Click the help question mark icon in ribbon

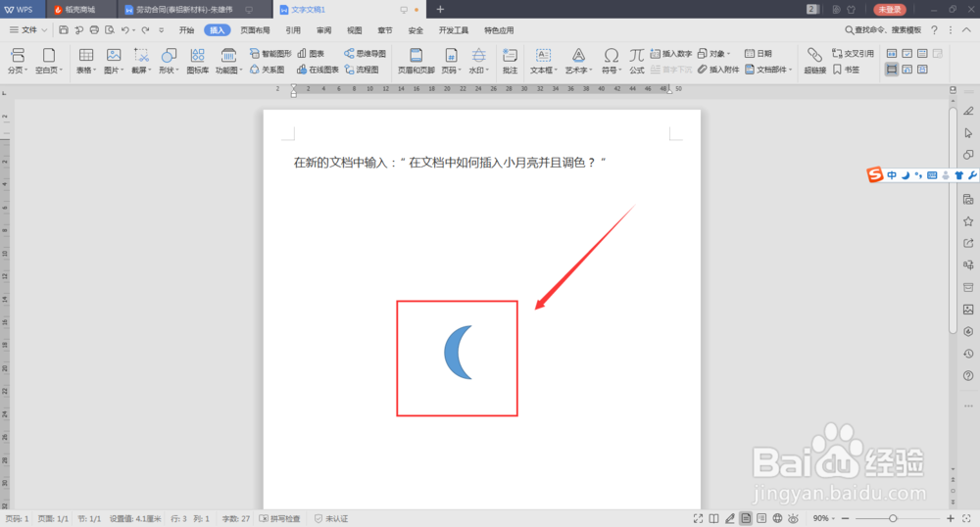934,30
